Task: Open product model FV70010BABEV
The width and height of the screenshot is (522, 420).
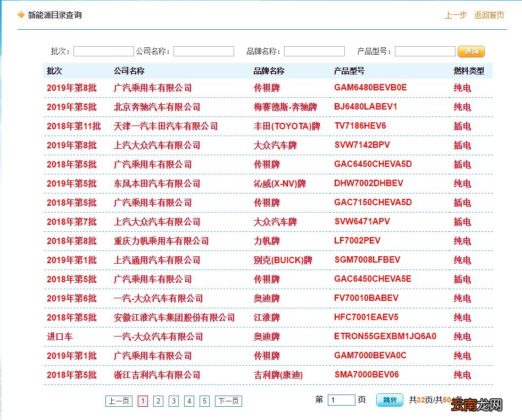Action: pos(366,298)
